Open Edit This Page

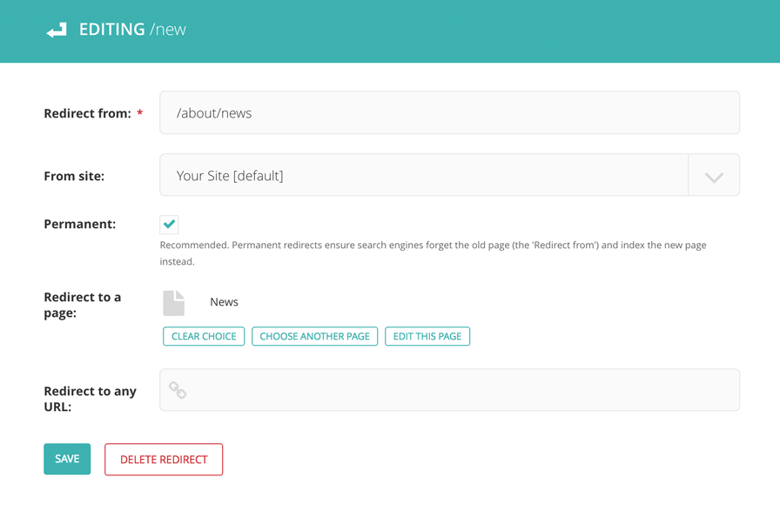(x=427, y=336)
